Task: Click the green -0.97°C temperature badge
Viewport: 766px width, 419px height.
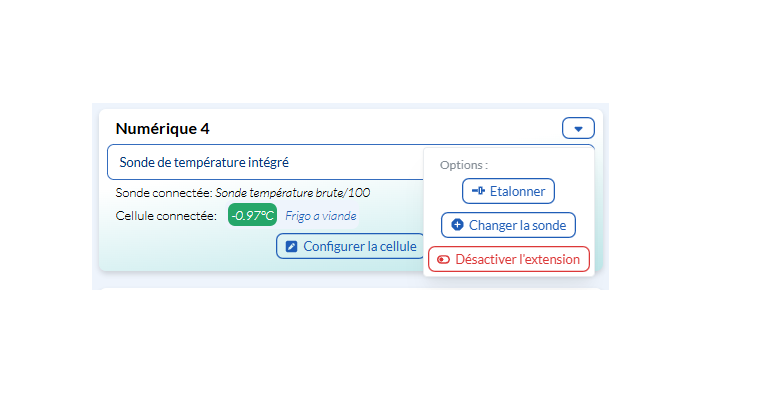Action: 252,215
